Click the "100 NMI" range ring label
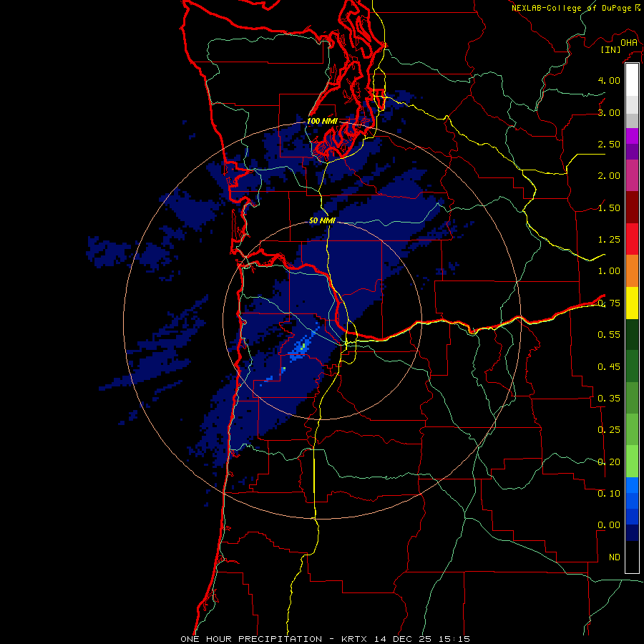Screen dimensions: 644x644 pyautogui.click(x=322, y=121)
